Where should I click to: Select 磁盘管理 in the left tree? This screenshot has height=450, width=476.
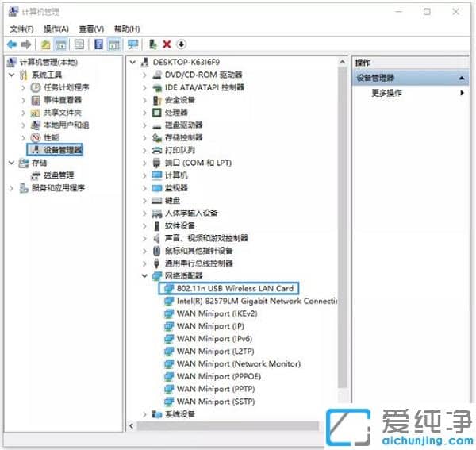click(59, 175)
